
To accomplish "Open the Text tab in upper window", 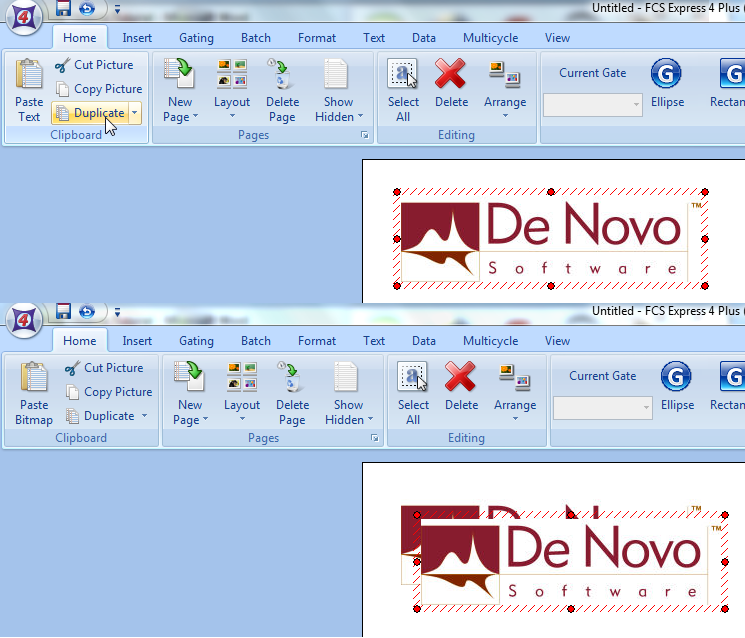I will point(374,38).
